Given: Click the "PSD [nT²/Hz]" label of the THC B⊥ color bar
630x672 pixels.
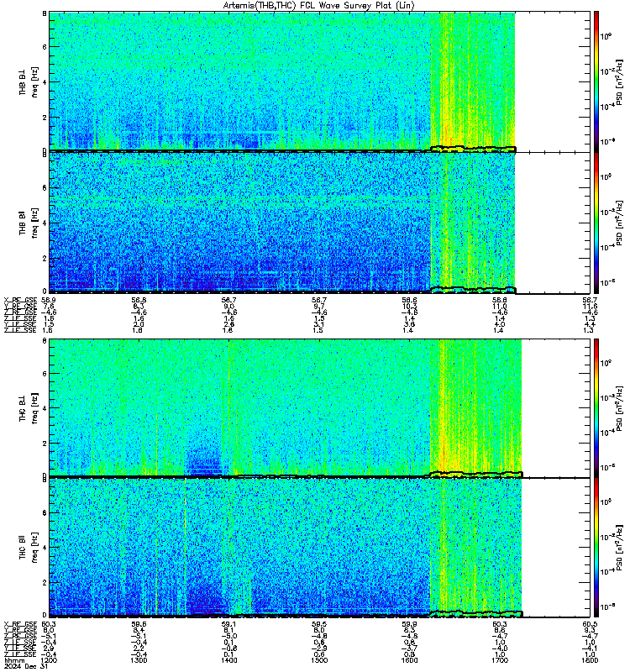Looking at the screenshot, I should pos(620,407).
